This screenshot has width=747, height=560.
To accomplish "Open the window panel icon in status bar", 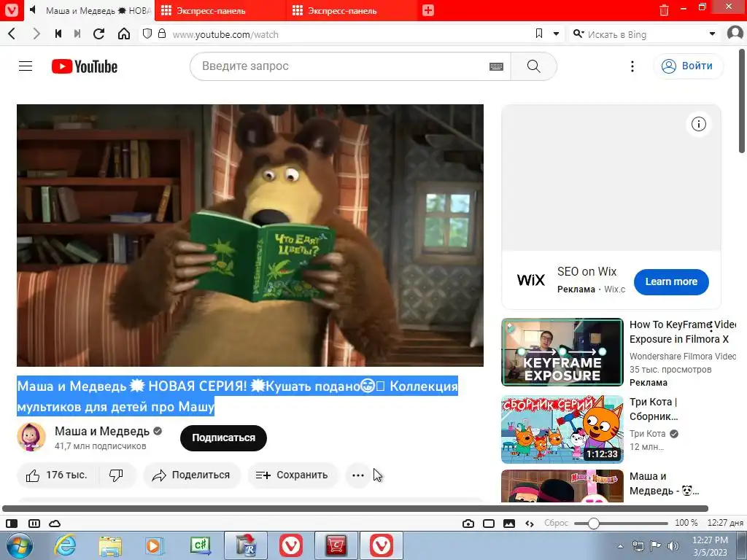I will (x=489, y=524).
